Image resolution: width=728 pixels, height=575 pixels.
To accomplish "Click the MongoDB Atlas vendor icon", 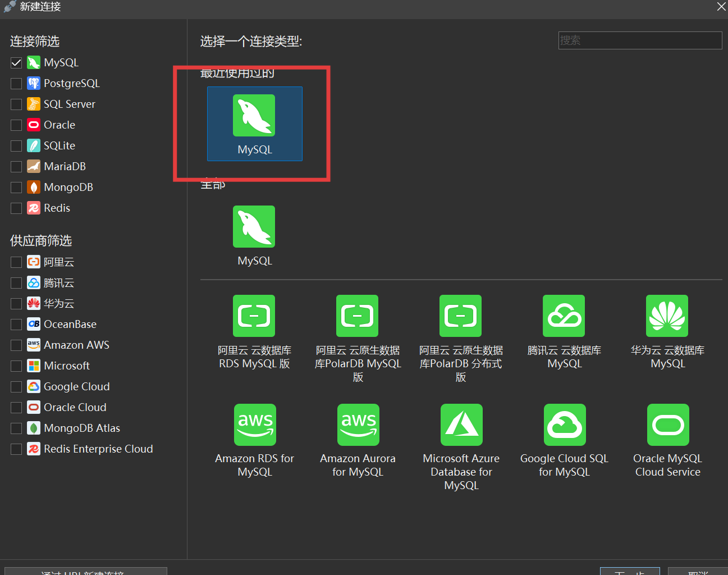I will click(34, 428).
